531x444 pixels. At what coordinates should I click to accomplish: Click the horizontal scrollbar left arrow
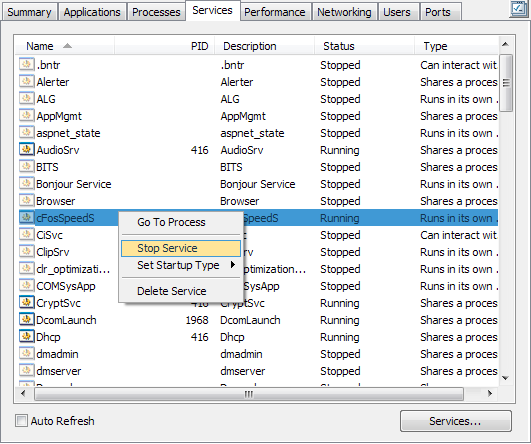click(x=23, y=394)
